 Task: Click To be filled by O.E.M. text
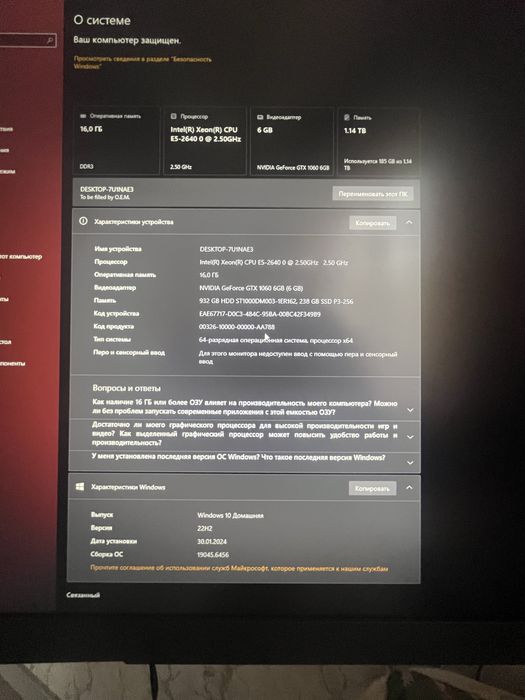click(105, 197)
